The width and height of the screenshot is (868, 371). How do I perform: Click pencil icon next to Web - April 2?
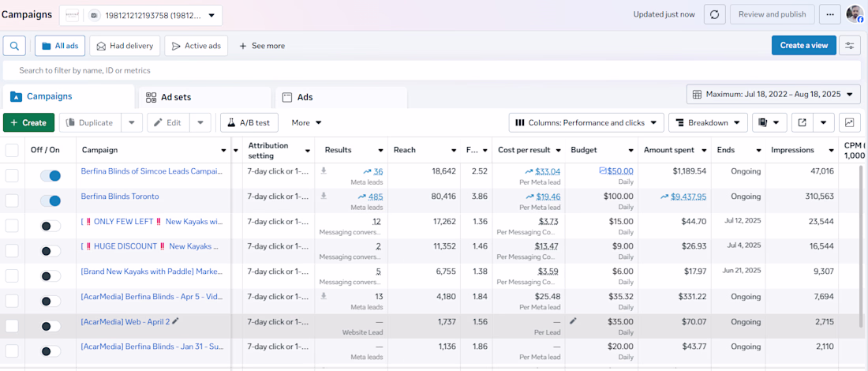[x=175, y=320]
